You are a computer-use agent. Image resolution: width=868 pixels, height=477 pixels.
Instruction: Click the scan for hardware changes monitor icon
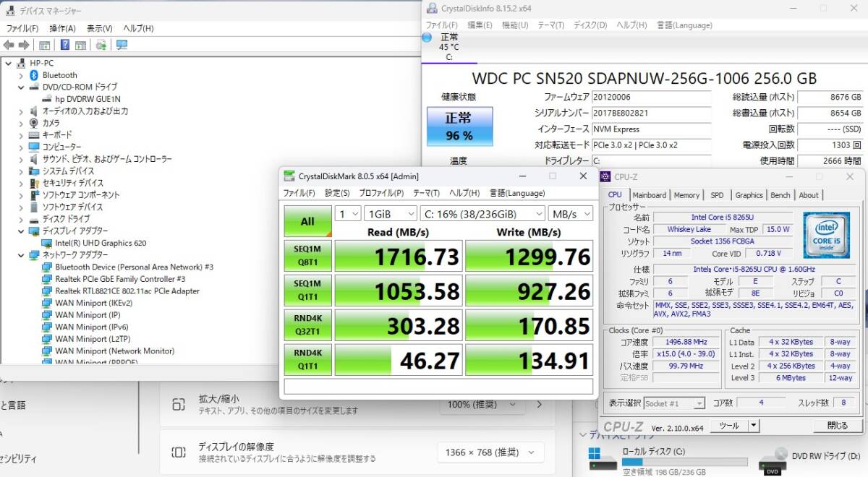[x=122, y=45]
